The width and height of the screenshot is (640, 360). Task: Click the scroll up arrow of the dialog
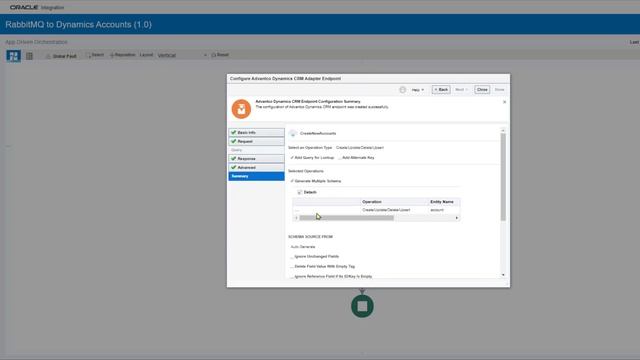(x=503, y=131)
